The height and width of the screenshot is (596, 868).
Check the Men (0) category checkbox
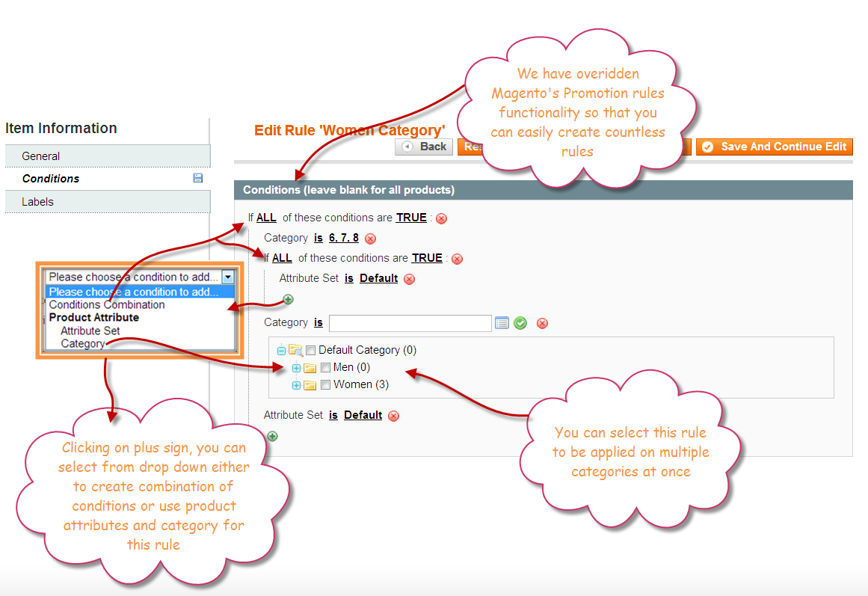coord(325,367)
